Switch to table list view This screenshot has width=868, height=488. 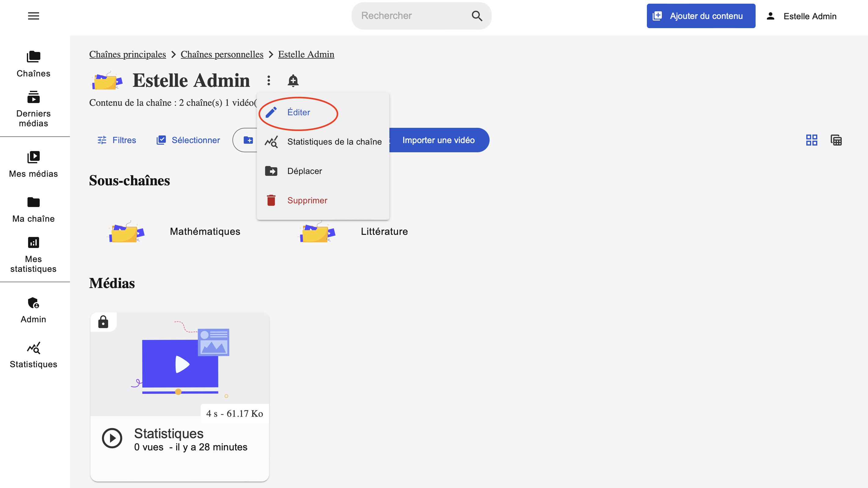click(x=836, y=140)
